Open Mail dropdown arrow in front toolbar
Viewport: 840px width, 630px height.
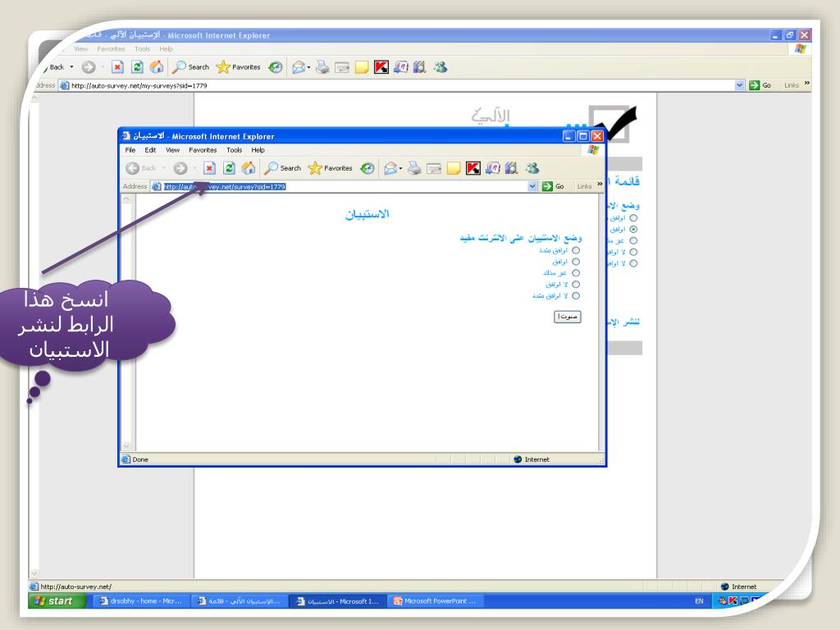(x=400, y=169)
